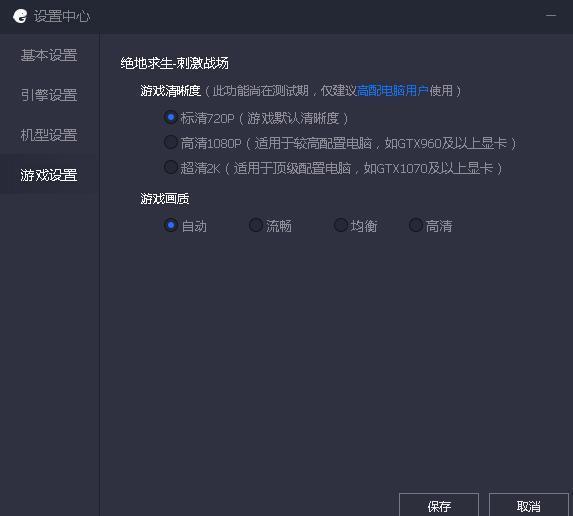Open the 基本设置 tab
Image resolution: width=573 pixels, height=516 pixels.
(x=49, y=56)
